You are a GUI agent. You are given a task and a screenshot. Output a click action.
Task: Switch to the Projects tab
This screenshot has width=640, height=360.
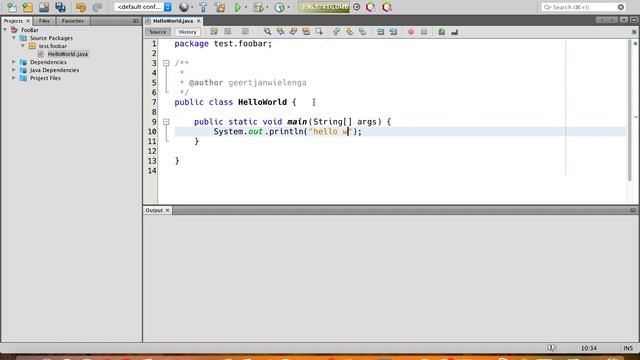pyautogui.click(x=13, y=21)
